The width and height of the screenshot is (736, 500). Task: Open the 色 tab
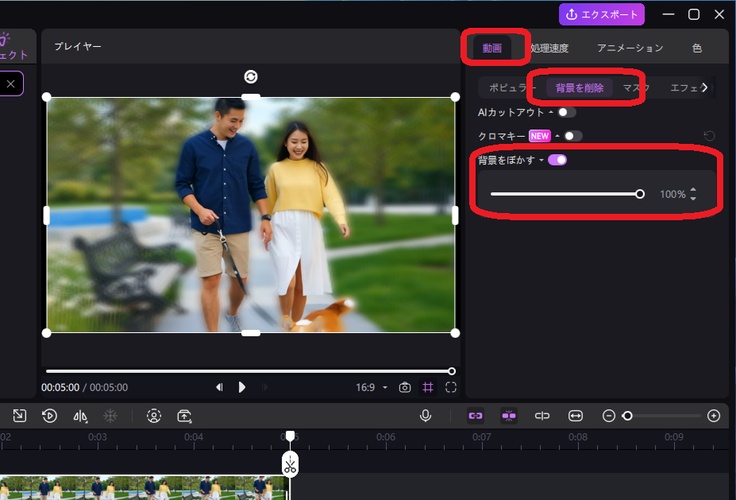click(x=697, y=48)
